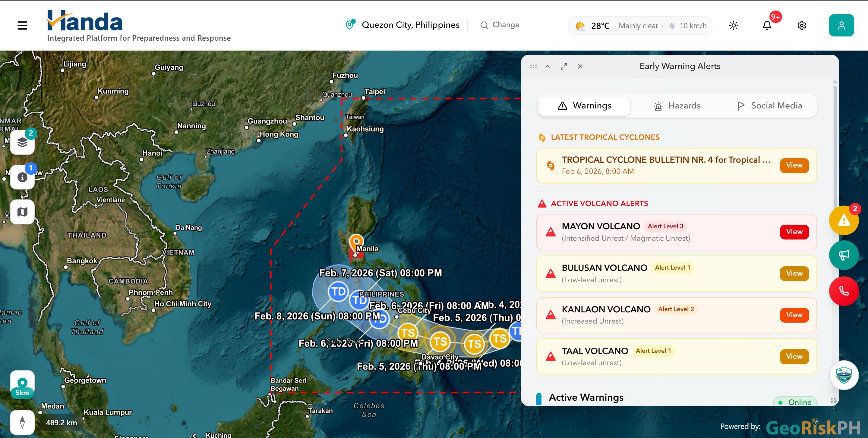The image size is (868, 438).
Task: Click the 5km radius location button
Action: pyautogui.click(x=22, y=384)
